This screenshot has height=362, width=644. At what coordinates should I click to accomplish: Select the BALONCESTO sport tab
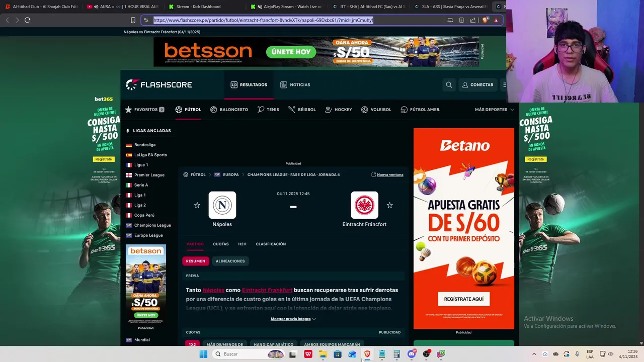pyautogui.click(x=229, y=110)
